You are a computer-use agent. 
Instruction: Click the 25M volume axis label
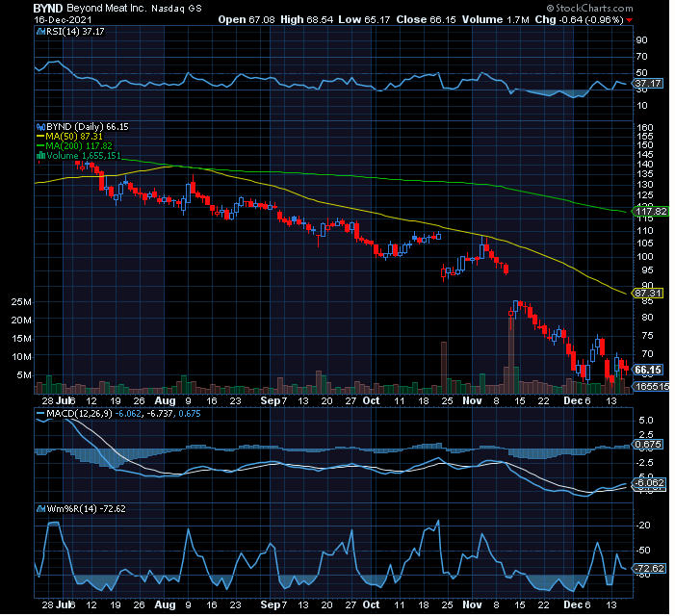21,302
